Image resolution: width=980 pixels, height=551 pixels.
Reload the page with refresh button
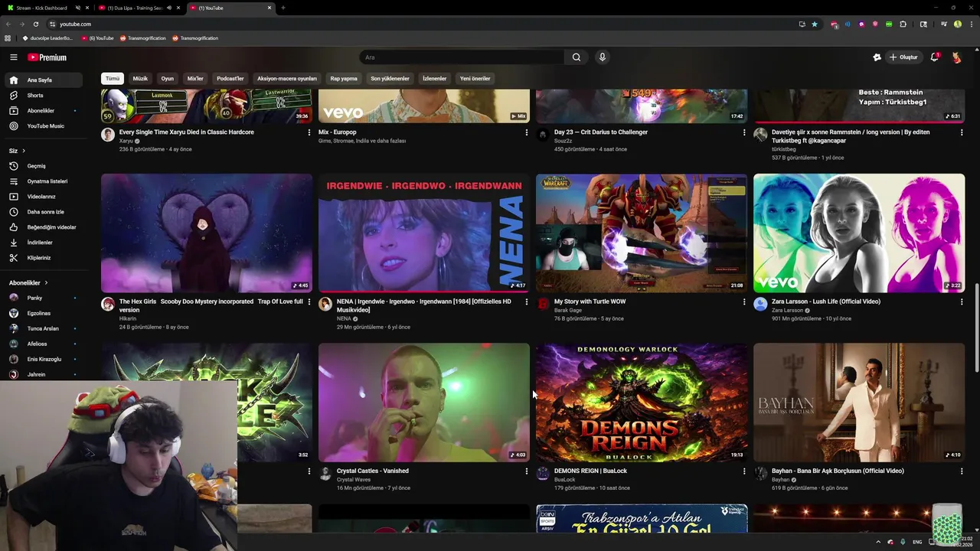[35, 24]
